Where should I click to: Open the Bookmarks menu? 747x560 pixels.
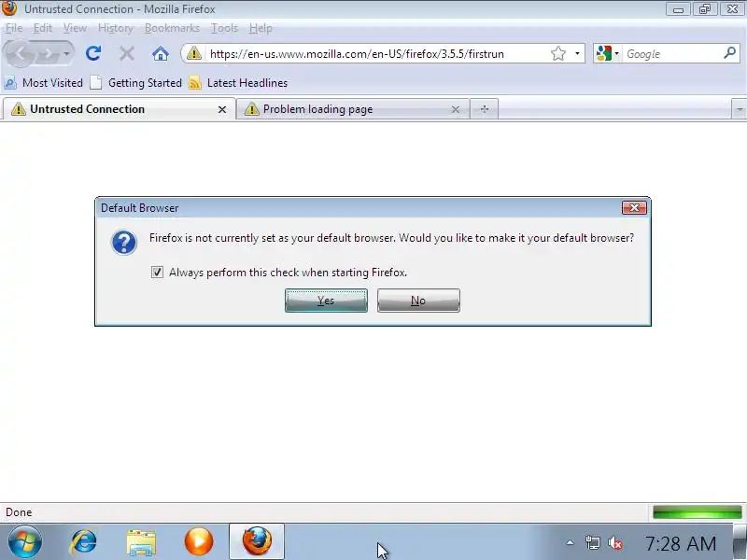tap(172, 28)
